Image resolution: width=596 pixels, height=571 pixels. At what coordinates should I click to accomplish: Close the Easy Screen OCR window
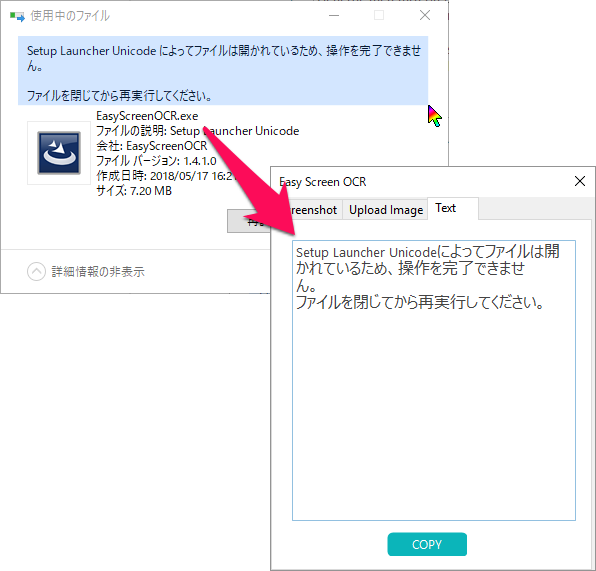pyautogui.click(x=580, y=181)
